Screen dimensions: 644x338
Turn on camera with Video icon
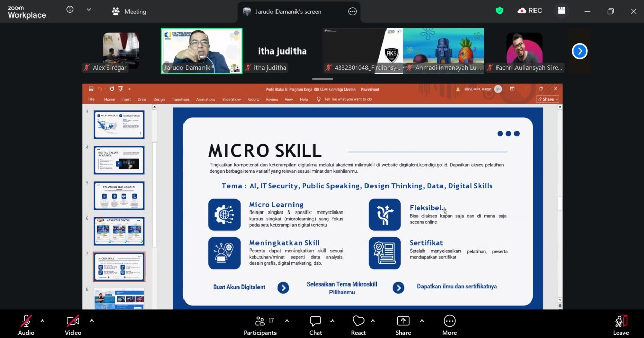click(x=73, y=322)
